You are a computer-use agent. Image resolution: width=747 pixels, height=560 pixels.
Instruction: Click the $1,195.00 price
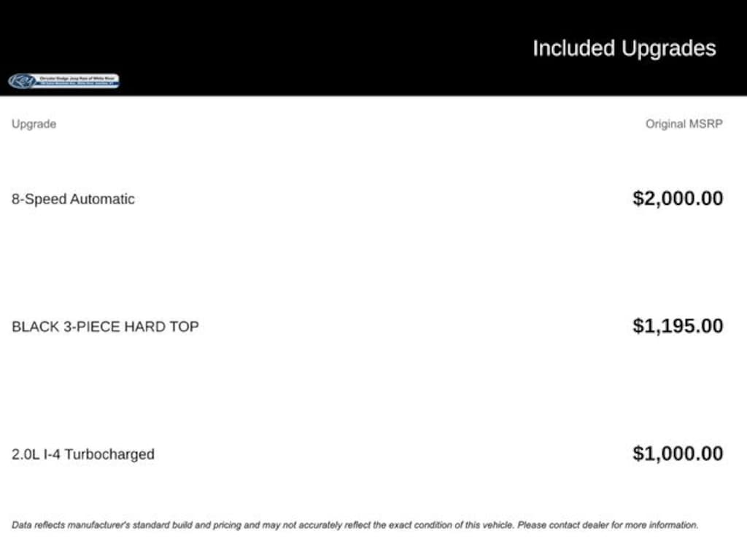point(678,325)
